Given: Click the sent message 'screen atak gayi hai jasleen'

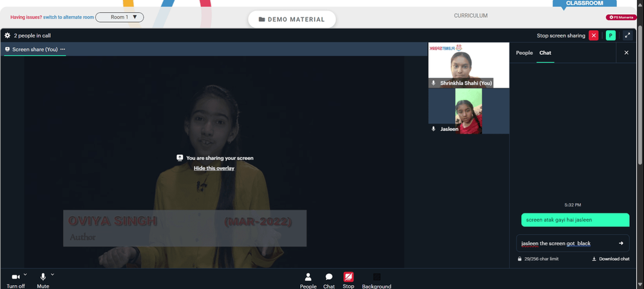Looking at the screenshot, I should (575, 220).
